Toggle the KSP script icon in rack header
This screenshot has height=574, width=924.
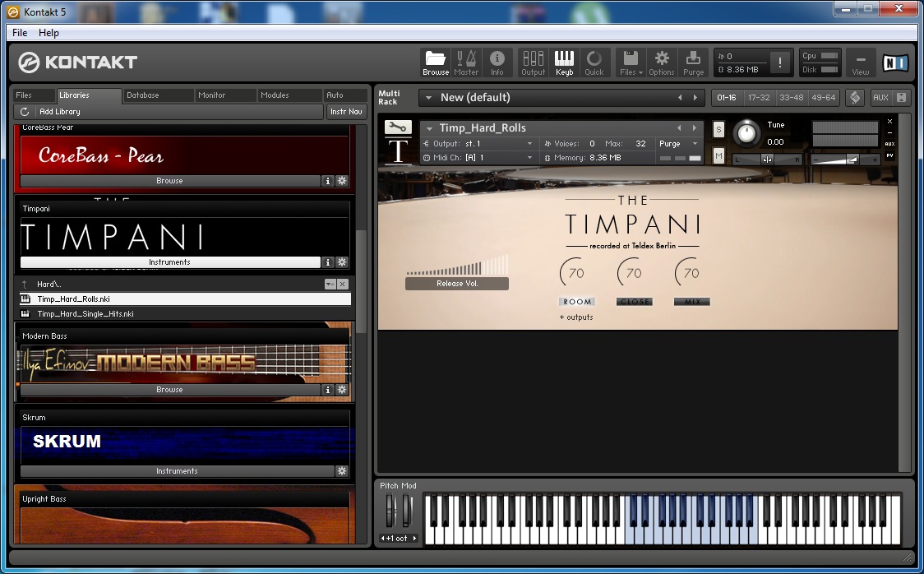[854, 98]
